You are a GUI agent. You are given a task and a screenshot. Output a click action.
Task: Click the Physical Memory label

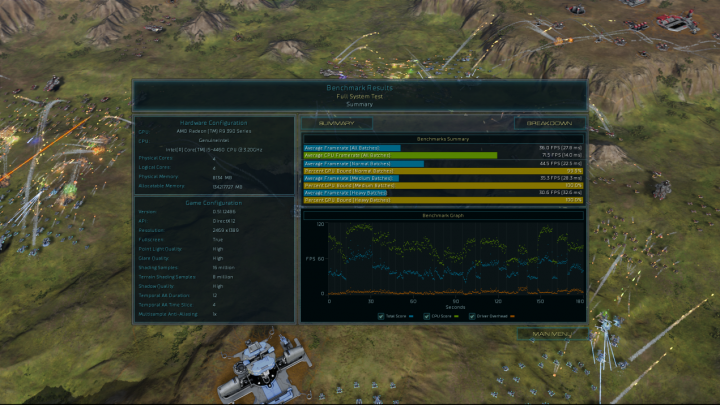[x=158, y=177]
